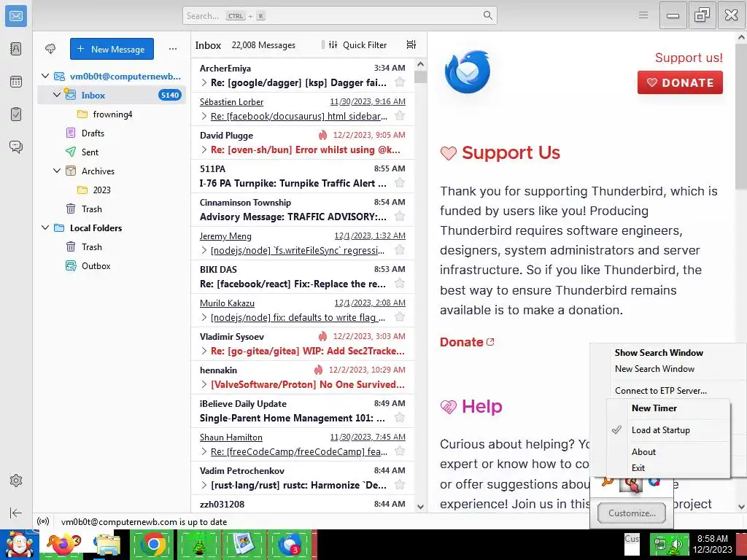This screenshot has height=560, width=747.
Task: Collapse the Archives folder
Action: (57, 171)
